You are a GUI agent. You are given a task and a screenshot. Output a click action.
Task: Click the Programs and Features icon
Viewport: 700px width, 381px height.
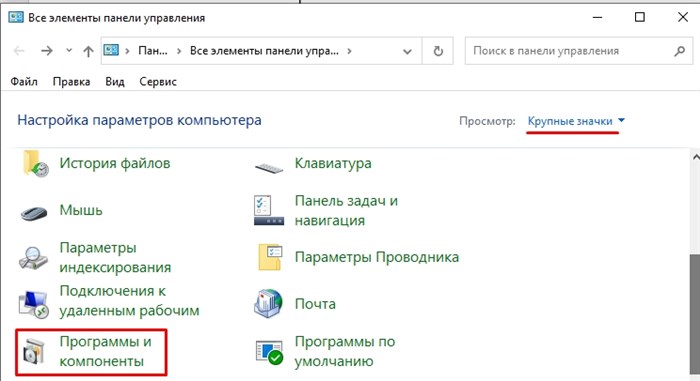coord(34,352)
